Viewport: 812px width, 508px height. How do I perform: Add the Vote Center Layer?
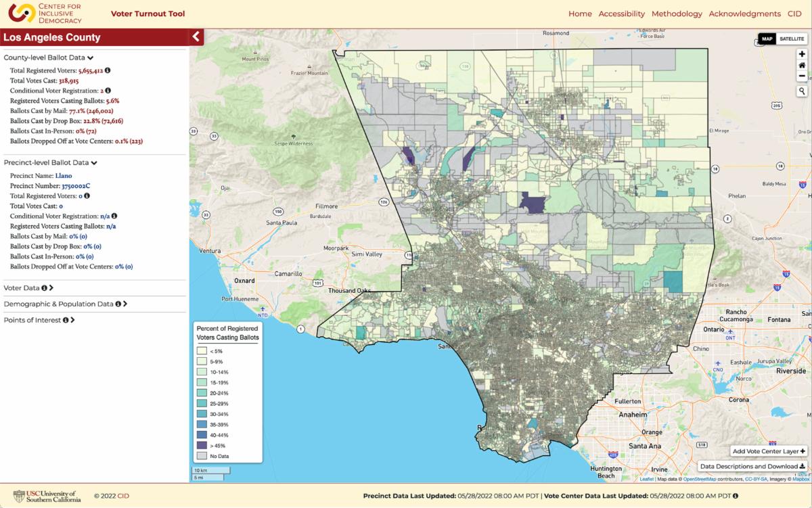pos(769,451)
